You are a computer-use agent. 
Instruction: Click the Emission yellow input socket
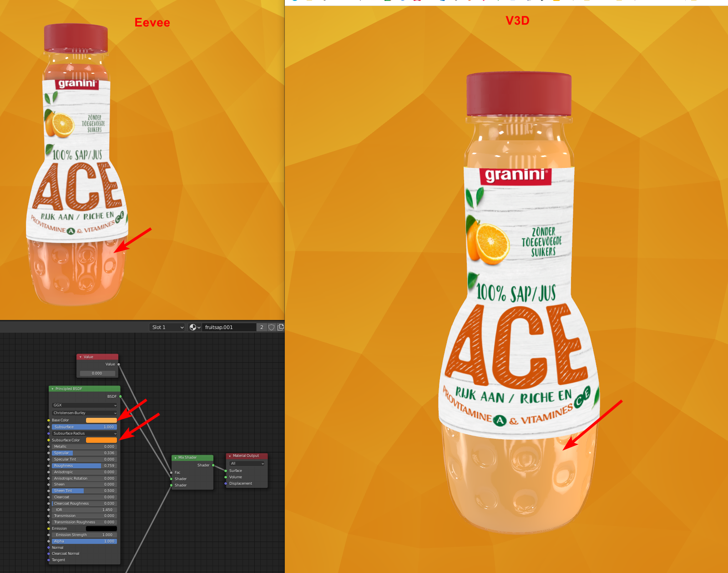[49, 528]
